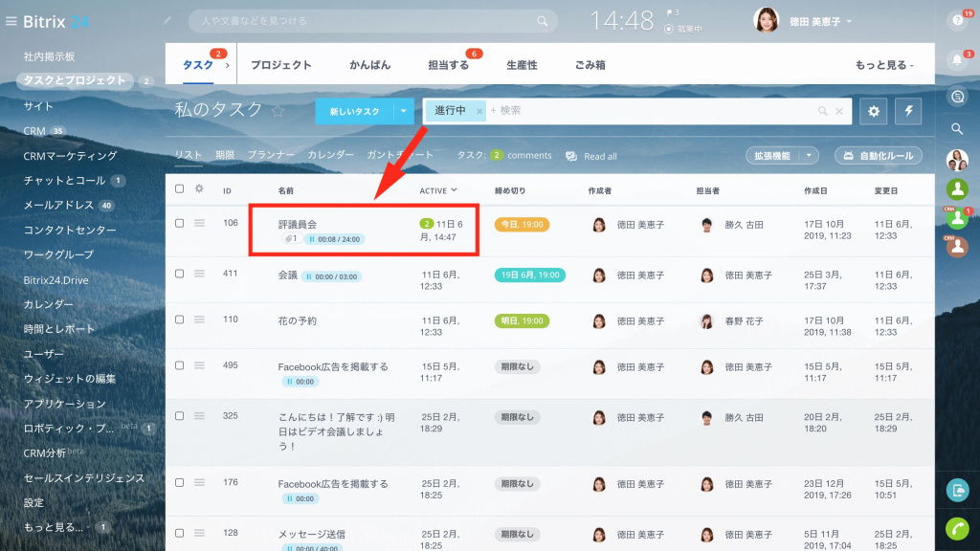This screenshot has height=551, width=980.
Task: Expand the 新しいタスク dropdown arrow
Action: coord(403,111)
